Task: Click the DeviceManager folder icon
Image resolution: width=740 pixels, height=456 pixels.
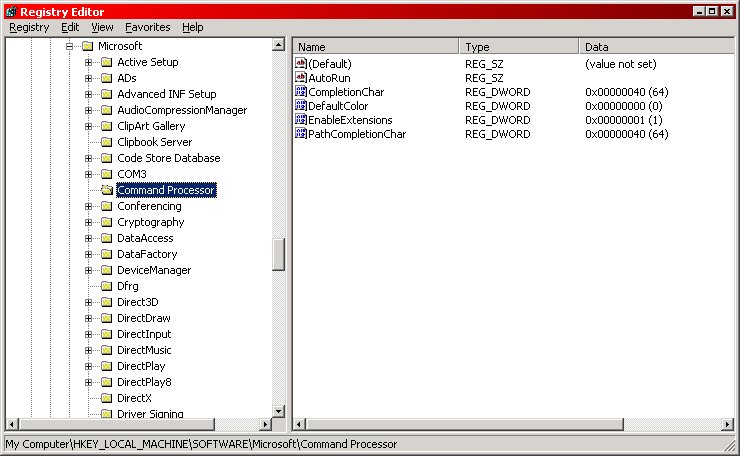Action: [x=107, y=270]
